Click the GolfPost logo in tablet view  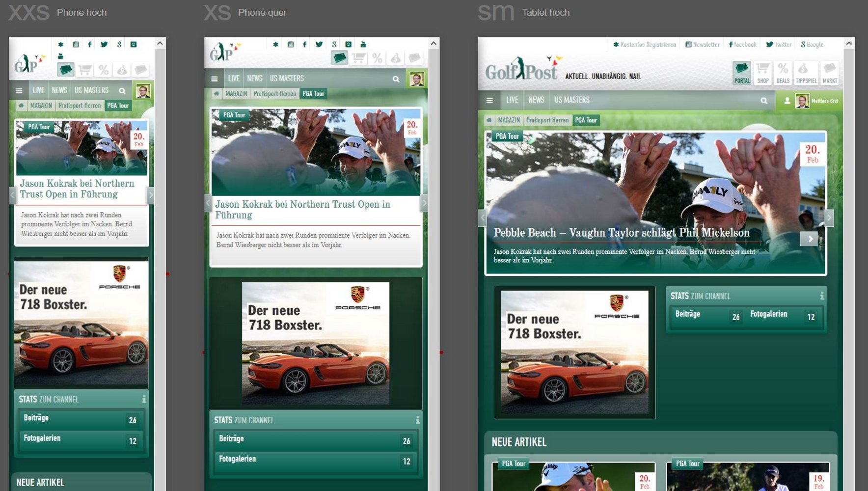[523, 68]
